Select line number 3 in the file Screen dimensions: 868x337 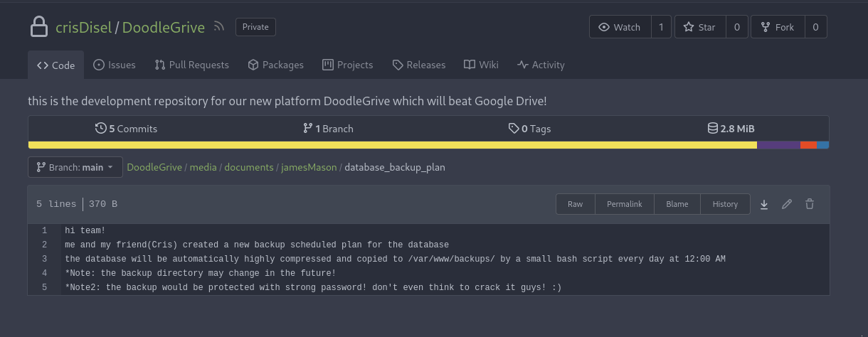coord(45,259)
